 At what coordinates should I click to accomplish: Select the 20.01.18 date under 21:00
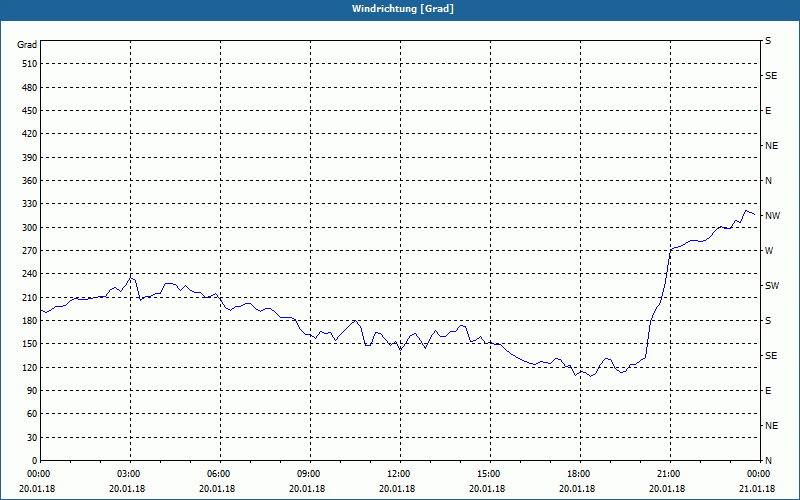(667, 489)
